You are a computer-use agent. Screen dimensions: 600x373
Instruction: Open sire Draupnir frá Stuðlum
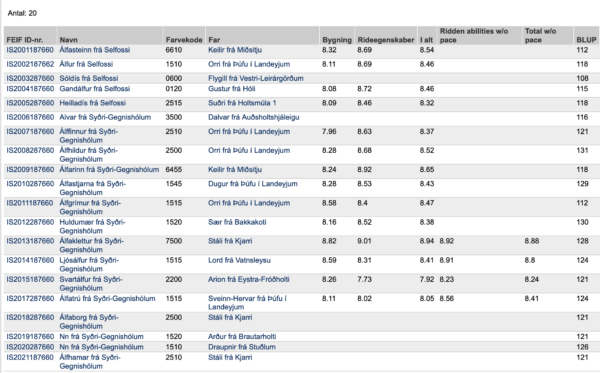click(x=242, y=347)
